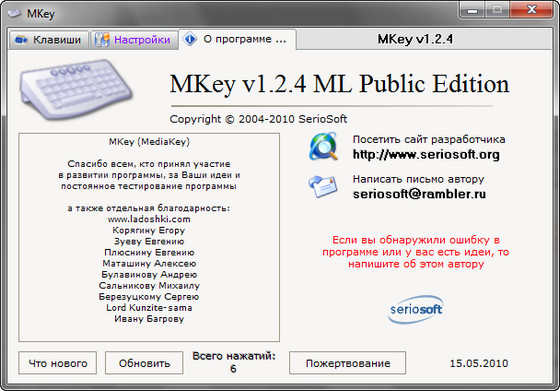The height and width of the screenshot is (391, 560).
Task: Click the globe search icon for developer site
Action: [323, 146]
